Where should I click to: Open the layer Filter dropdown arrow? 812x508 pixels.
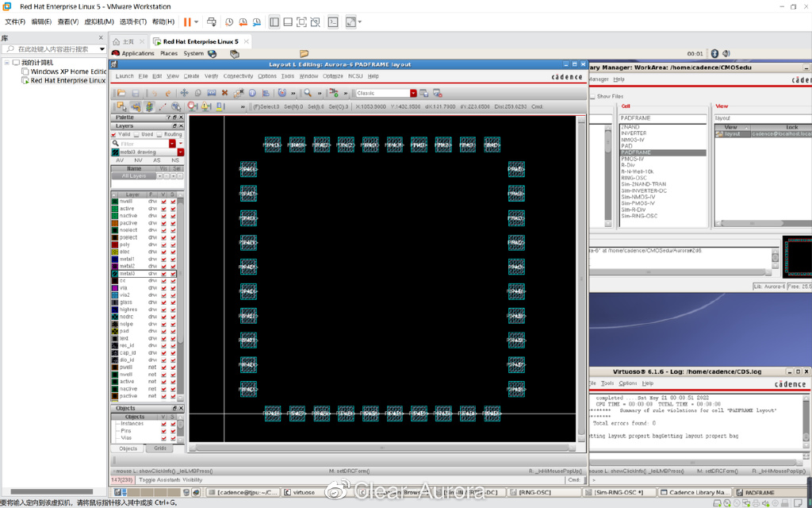[x=172, y=143]
